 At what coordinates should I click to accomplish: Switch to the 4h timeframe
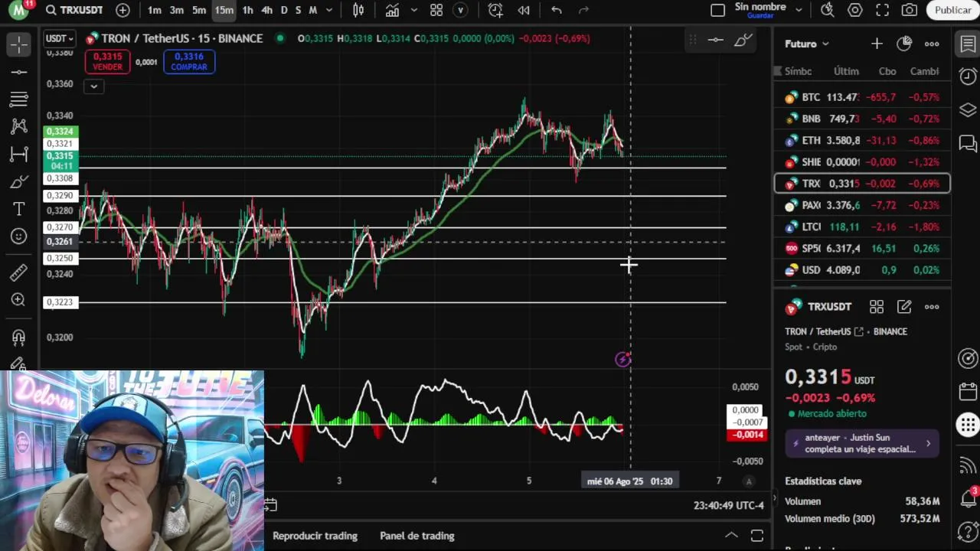click(x=266, y=10)
